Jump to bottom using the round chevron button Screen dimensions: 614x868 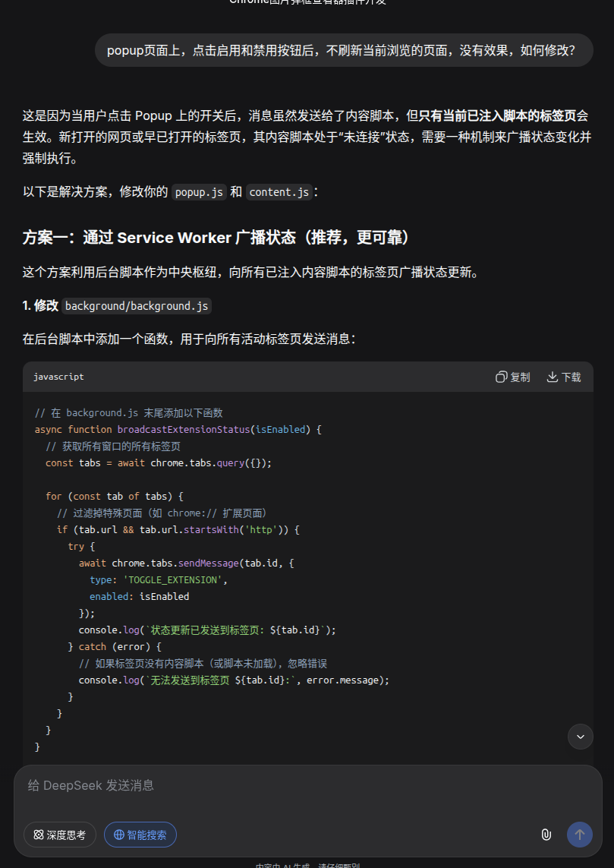tap(580, 737)
